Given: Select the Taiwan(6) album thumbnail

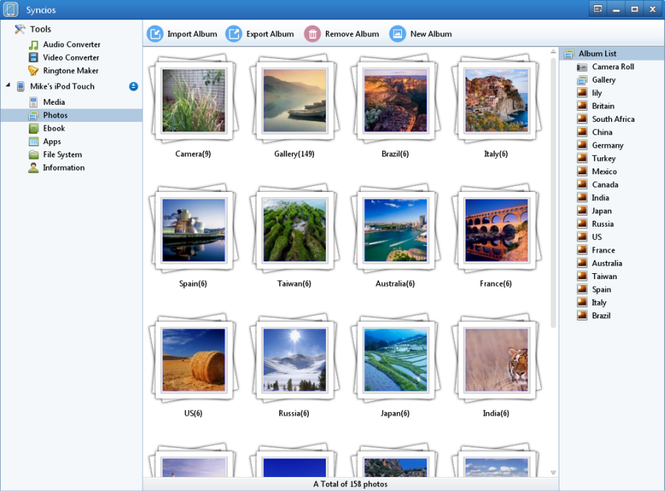Looking at the screenshot, I should click(x=294, y=230).
